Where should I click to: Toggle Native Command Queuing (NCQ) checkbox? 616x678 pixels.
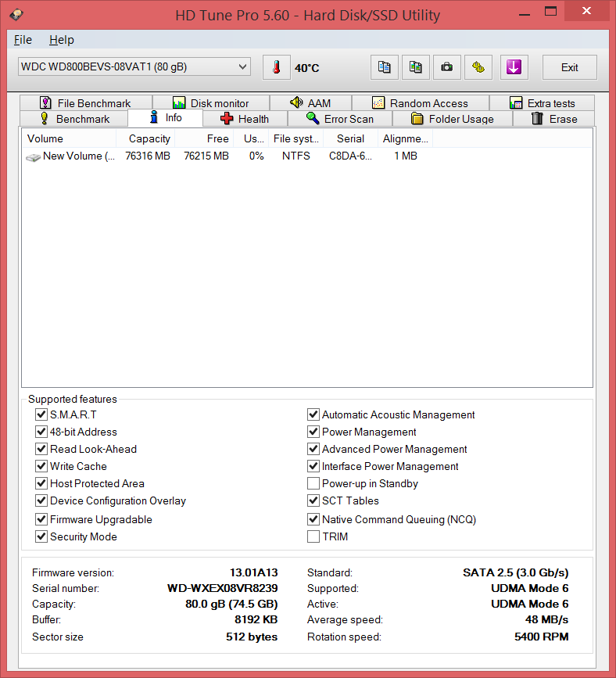coord(313,519)
